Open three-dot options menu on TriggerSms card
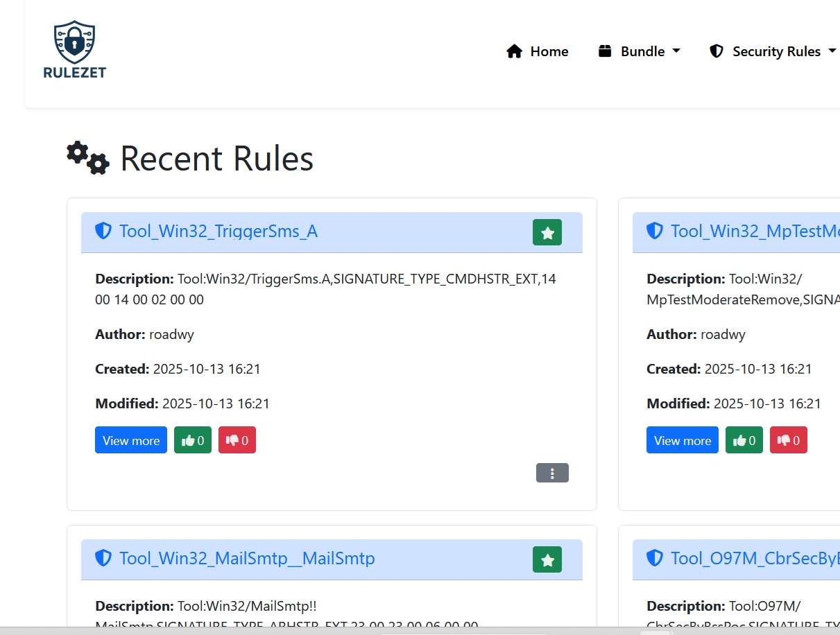The width and height of the screenshot is (840, 635). tap(552, 473)
